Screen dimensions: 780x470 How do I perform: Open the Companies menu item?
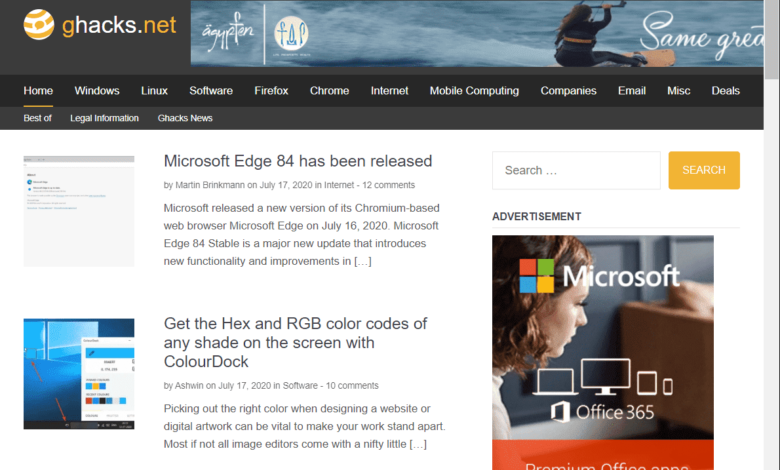point(569,91)
